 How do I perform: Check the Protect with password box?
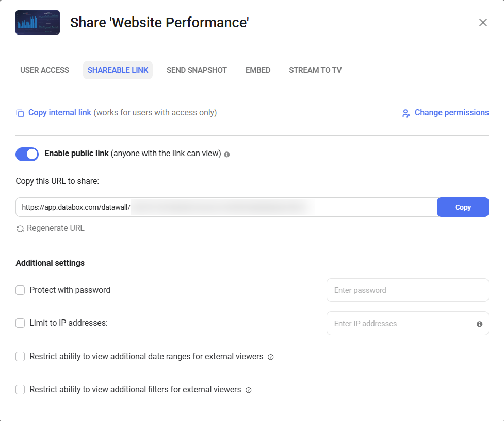tap(20, 290)
